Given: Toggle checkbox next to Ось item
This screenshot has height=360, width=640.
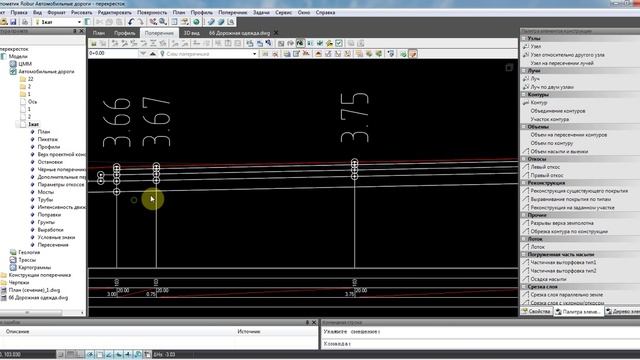Looking at the screenshot, I should pos(23,102).
